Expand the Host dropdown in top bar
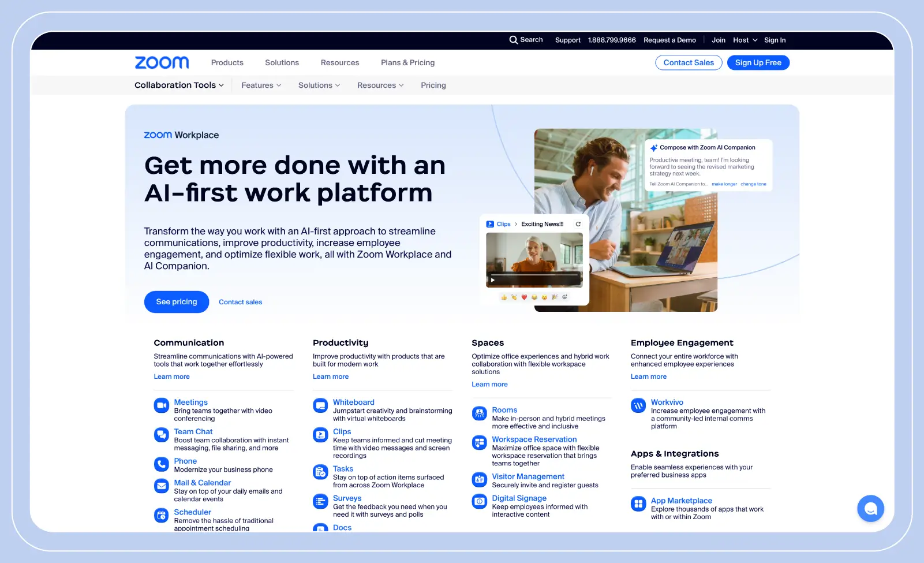Viewport: 924px width, 563px height. 745,40
